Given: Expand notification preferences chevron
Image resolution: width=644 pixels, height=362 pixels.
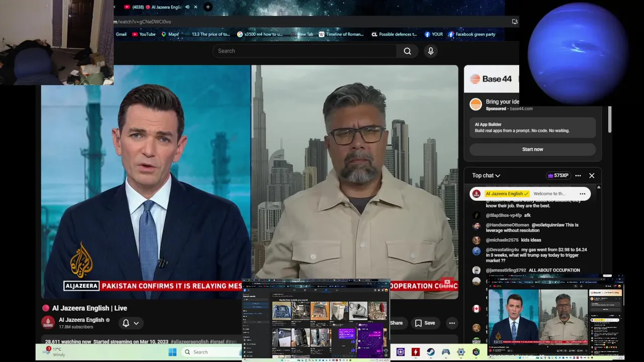Looking at the screenshot, I should point(136,323).
